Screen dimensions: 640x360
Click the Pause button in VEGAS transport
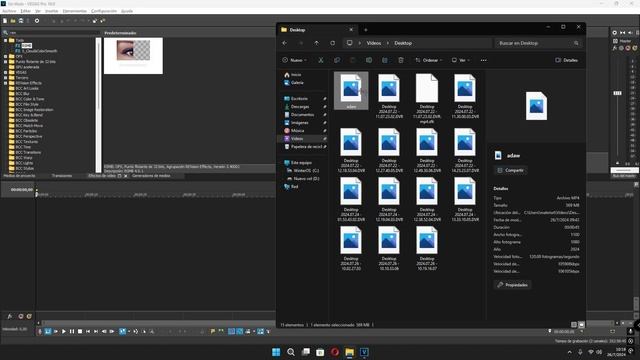click(72, 331)
